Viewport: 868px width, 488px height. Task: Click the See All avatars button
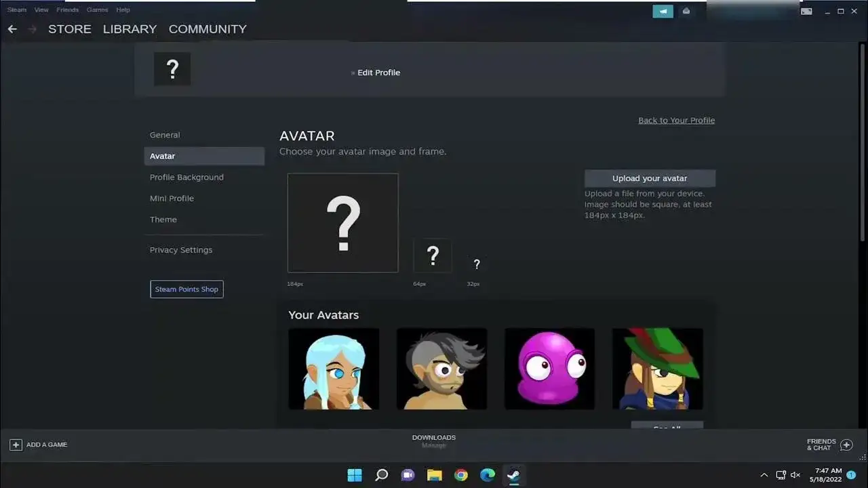[x=667, y=427]
